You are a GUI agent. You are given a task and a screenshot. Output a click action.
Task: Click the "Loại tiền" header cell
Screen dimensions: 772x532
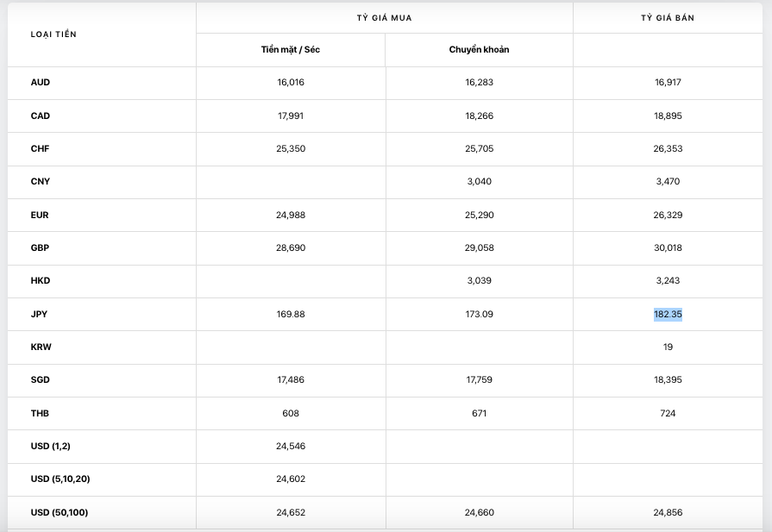tap(53, 34)
